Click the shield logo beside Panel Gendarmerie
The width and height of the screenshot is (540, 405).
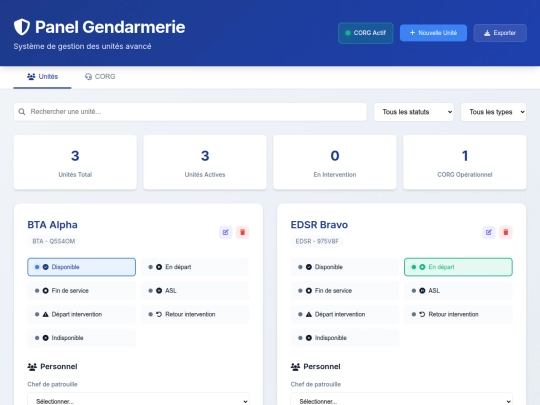[22, 27]
